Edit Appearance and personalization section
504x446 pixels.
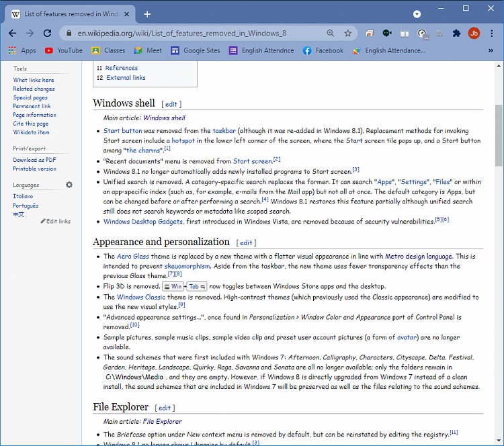(x=246, y=243)
